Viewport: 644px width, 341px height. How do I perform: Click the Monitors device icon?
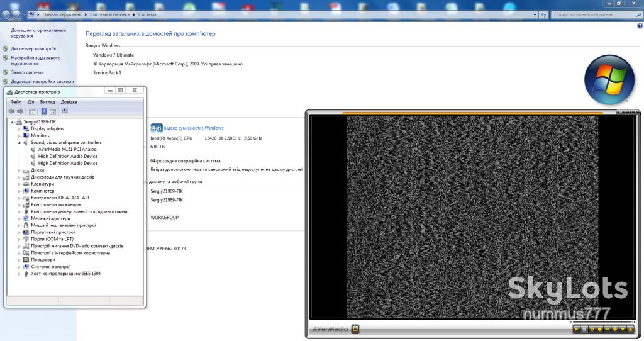26,135
